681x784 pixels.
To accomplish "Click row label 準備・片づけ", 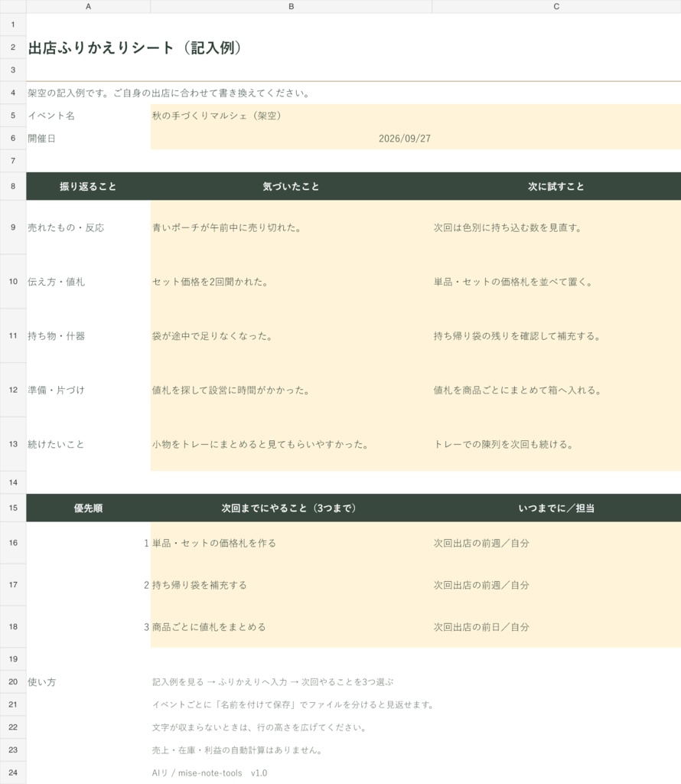I will (89, 390).
